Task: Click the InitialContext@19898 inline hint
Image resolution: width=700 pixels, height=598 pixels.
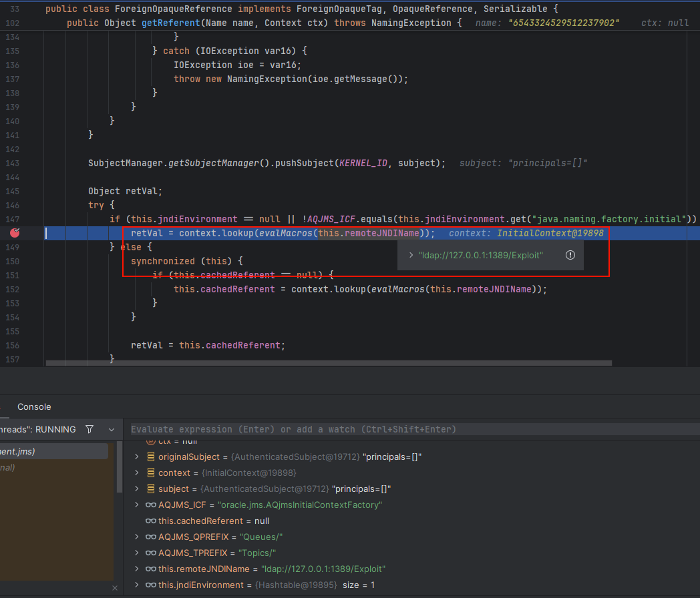Action: (550, 233)
